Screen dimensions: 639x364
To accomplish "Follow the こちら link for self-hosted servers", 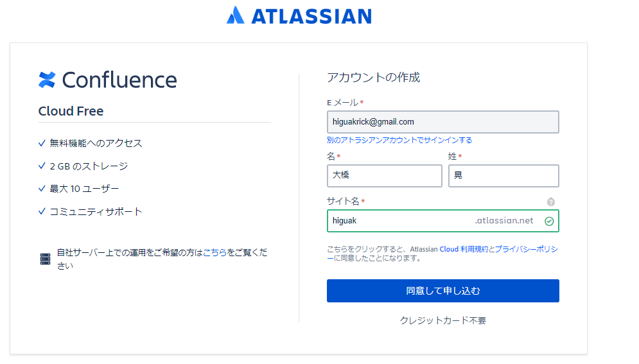I will (214, 252).
